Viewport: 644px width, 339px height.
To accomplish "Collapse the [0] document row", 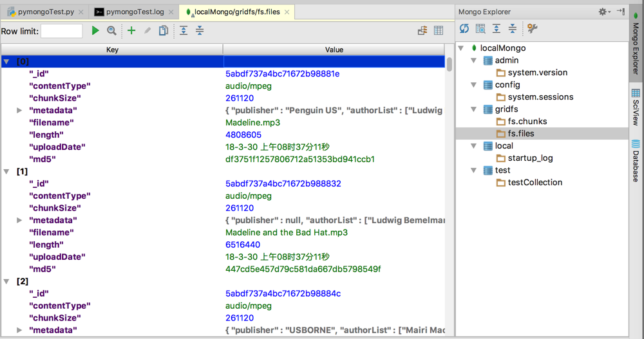I will [6, 62].
